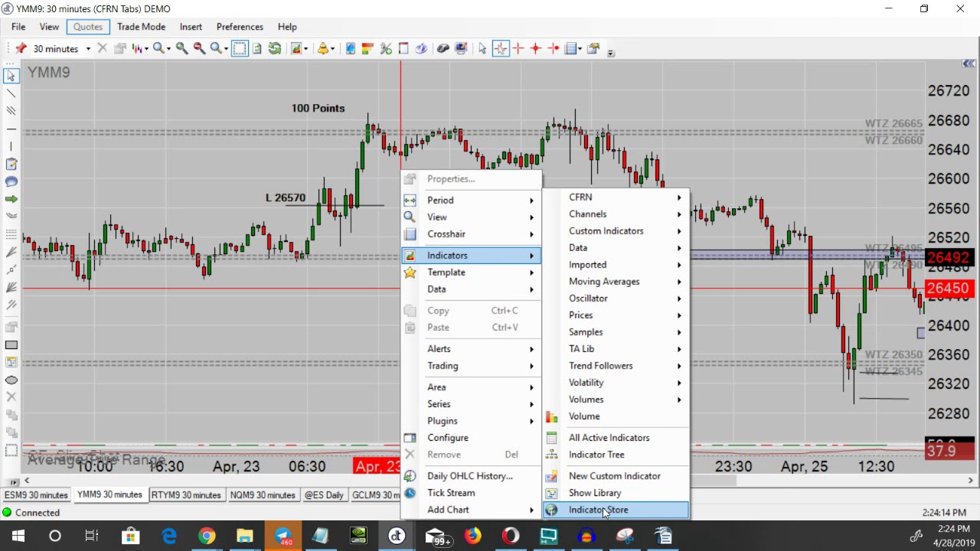
Task: Expand the Add Chart submenu
Action: (x=471, y=510)
